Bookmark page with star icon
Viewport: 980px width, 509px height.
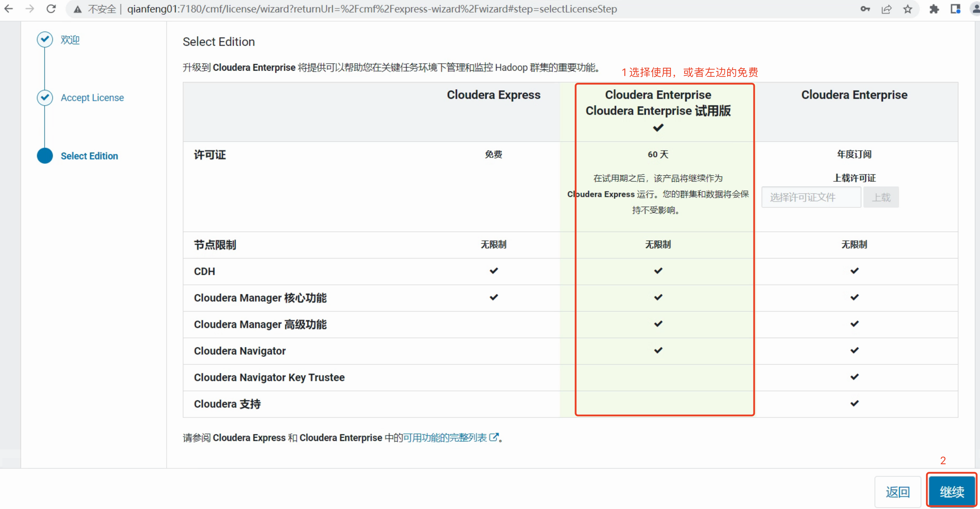tap(908, 9)
